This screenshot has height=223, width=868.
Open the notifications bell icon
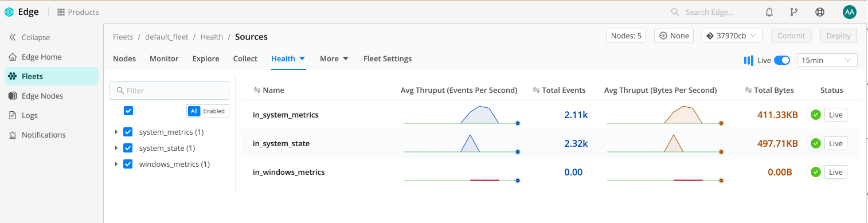pos(769,12)
